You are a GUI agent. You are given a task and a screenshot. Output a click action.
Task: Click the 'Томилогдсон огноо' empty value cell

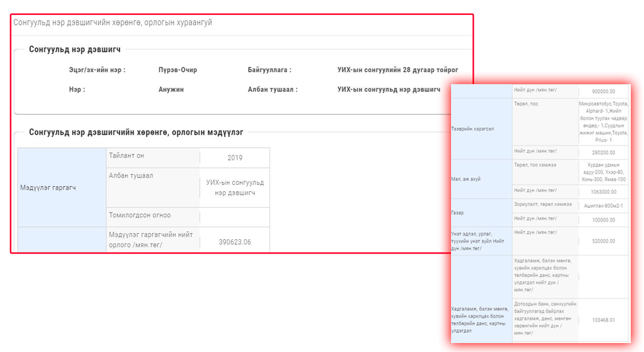(235, 216)
